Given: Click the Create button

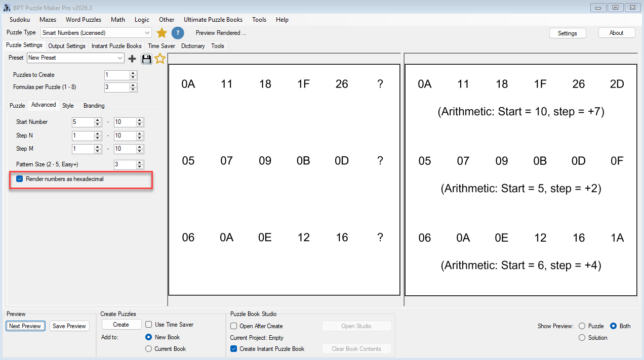Looking at the screenshot, I should coord(121,325).
